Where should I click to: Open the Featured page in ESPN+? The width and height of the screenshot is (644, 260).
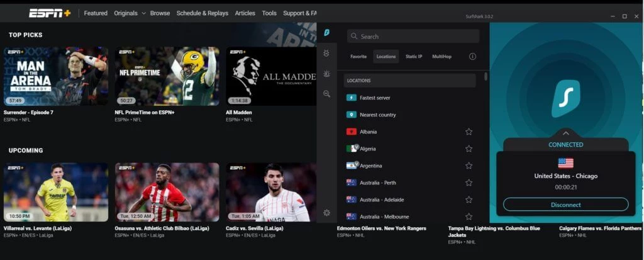pos(96,13)
